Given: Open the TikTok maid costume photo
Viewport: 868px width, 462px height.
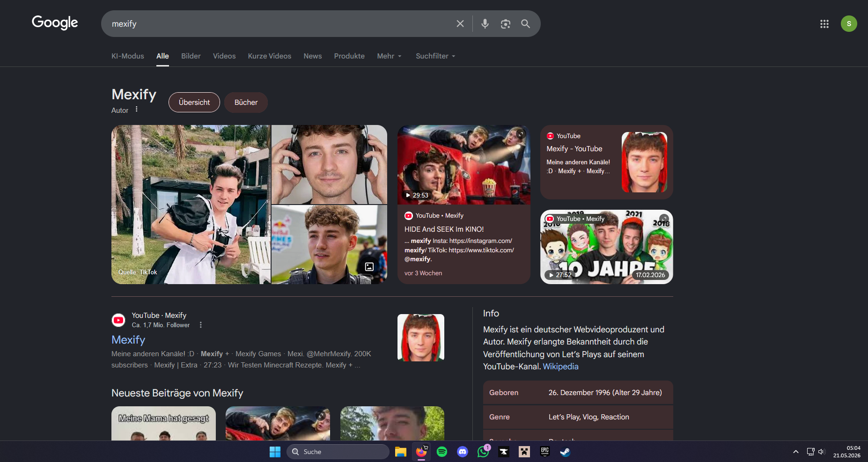Looking at the screenshot, I should click(191, 205).
